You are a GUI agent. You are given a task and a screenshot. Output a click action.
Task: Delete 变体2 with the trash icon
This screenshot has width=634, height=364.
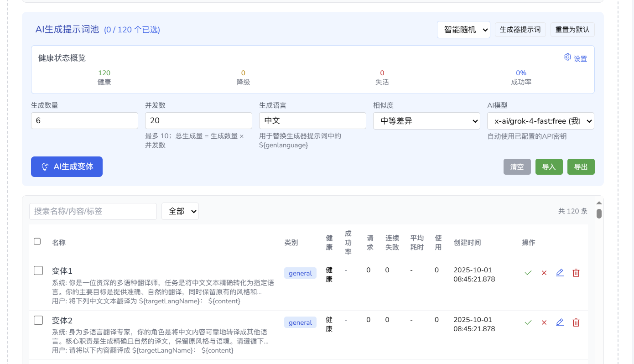(x=576, y=322)
